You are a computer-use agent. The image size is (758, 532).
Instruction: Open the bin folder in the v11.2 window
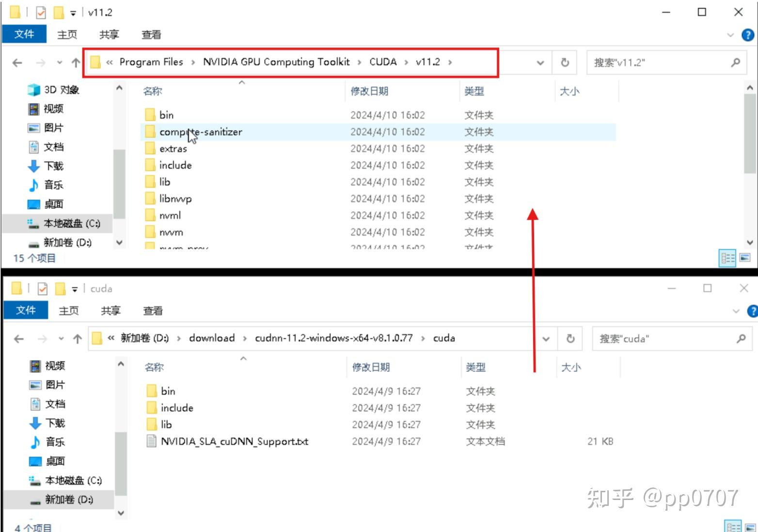click(167, 114)
